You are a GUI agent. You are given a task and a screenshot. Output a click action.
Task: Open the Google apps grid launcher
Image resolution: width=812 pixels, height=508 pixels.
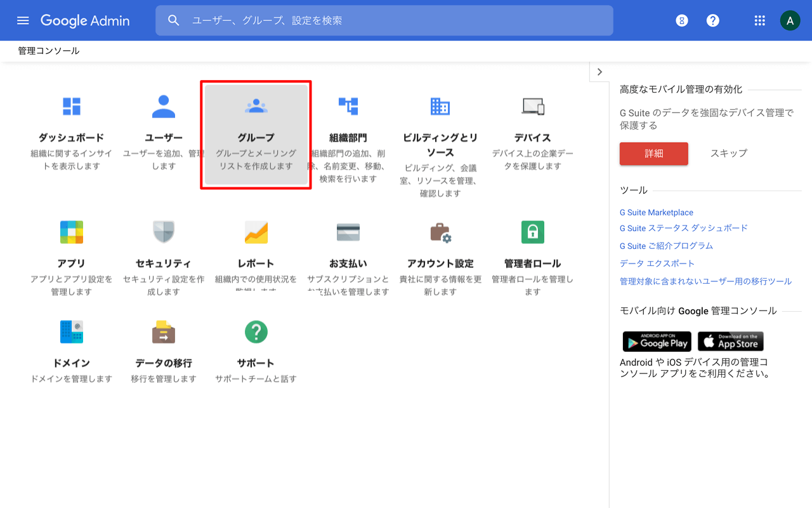click(760, 20)
